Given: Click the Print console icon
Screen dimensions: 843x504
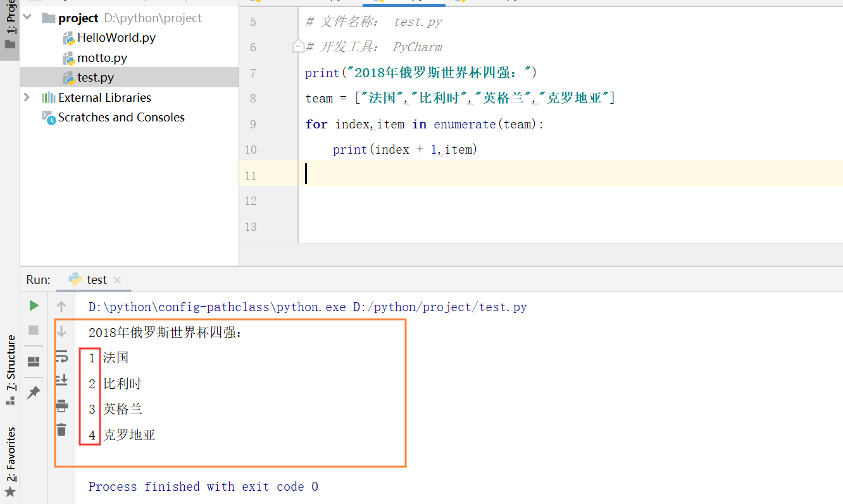Looking at the screenshot, I should 61,405.
